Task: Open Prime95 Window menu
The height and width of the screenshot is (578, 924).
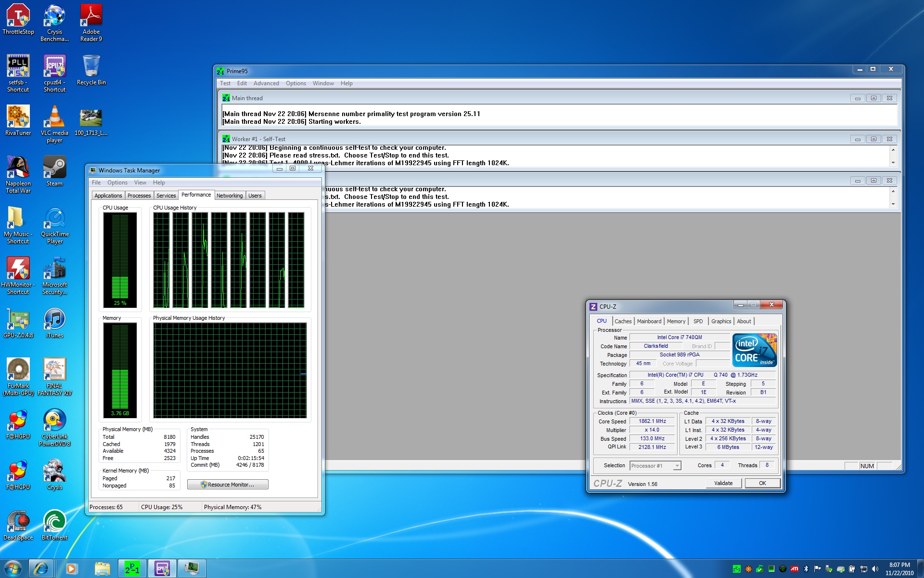Action: point(323,83)
